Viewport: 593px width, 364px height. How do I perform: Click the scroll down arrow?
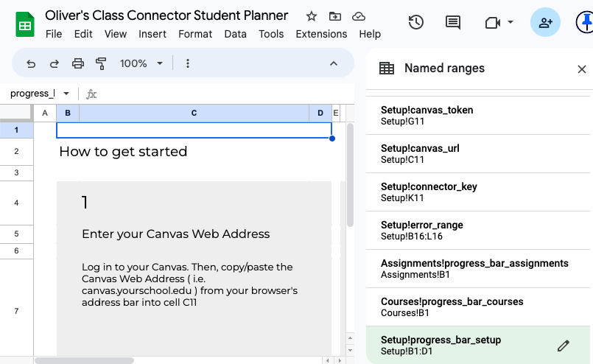pos(350,350)
